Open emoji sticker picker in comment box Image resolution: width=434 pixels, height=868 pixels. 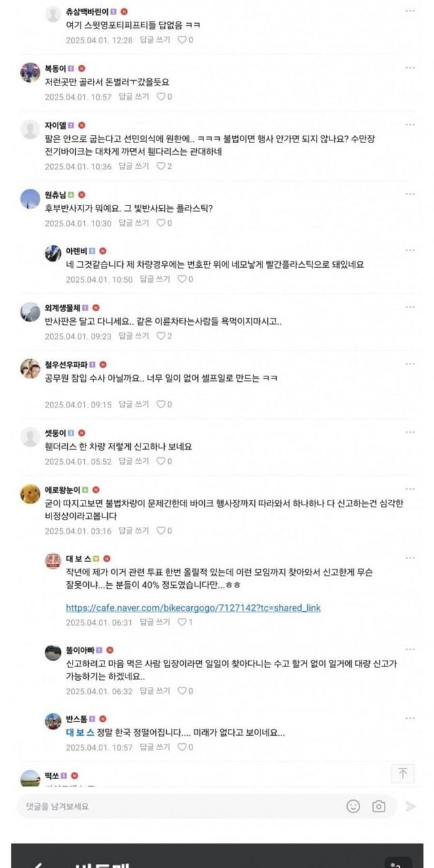click(353, 806)
